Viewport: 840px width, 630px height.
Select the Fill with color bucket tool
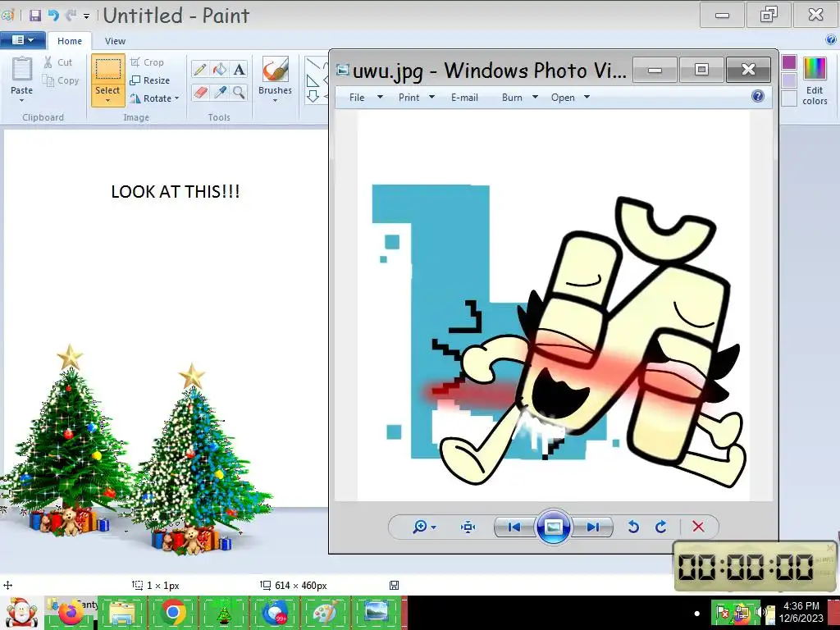220,69
